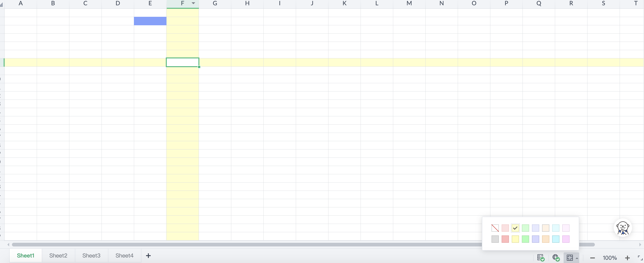Click the left scroll arrow
The height and width of the screenshot is (263, 644).
click(8, 244)
